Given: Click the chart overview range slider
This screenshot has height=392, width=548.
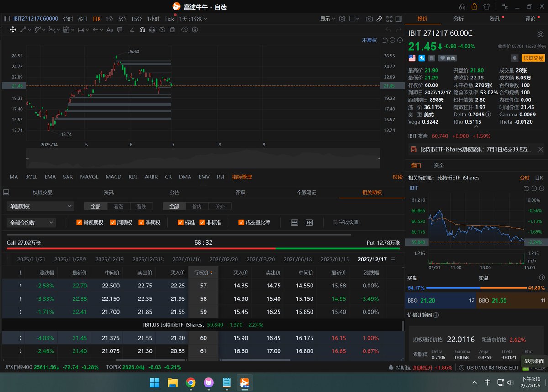Looking at the screenshot, I should click(x=203, y=157).
